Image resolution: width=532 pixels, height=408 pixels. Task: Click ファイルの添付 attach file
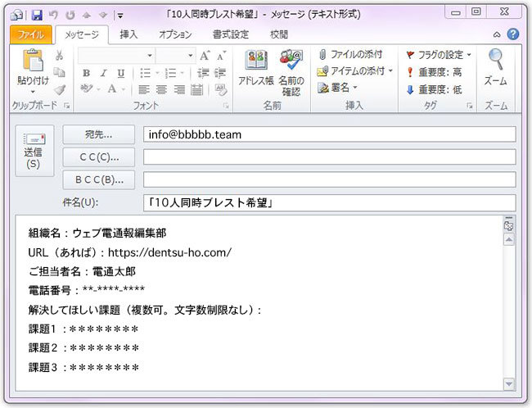(351, 54)
